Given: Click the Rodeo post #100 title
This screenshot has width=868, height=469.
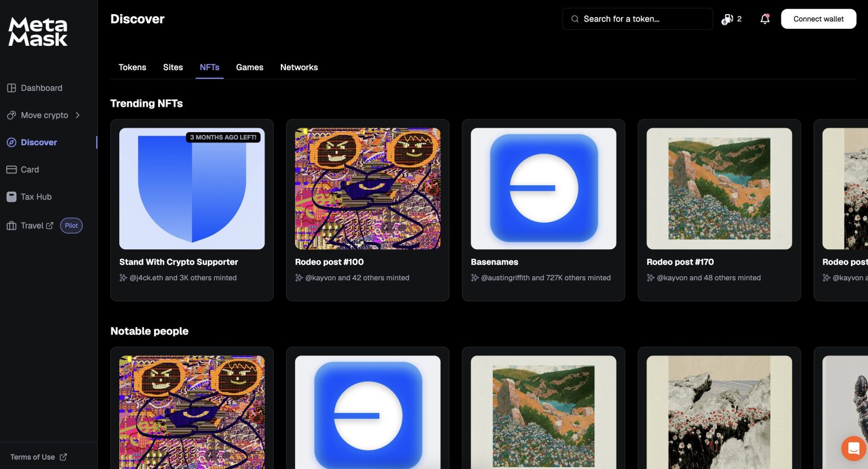Looking at the screenshot, I should coord(329,262).
